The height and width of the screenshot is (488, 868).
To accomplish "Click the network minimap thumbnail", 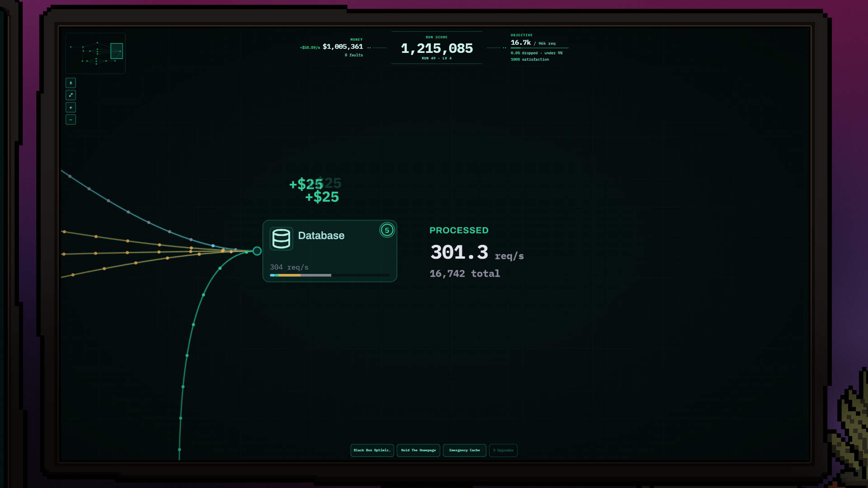I will coord(95,53).
